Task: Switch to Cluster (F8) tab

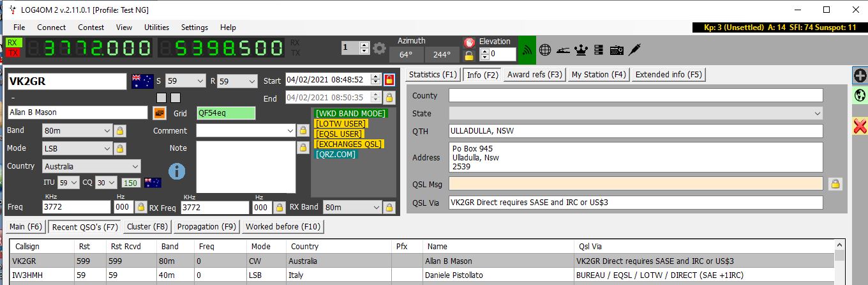Action: pos(147,227)
